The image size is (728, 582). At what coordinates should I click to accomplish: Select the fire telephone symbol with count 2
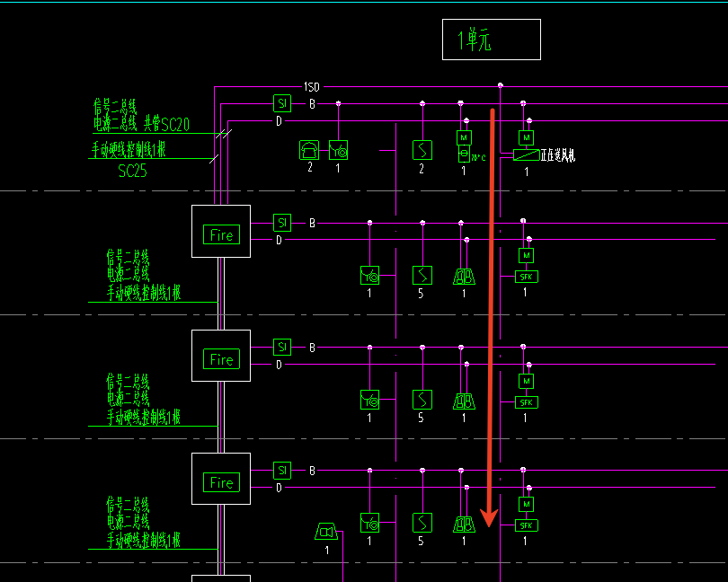point(309,150)
